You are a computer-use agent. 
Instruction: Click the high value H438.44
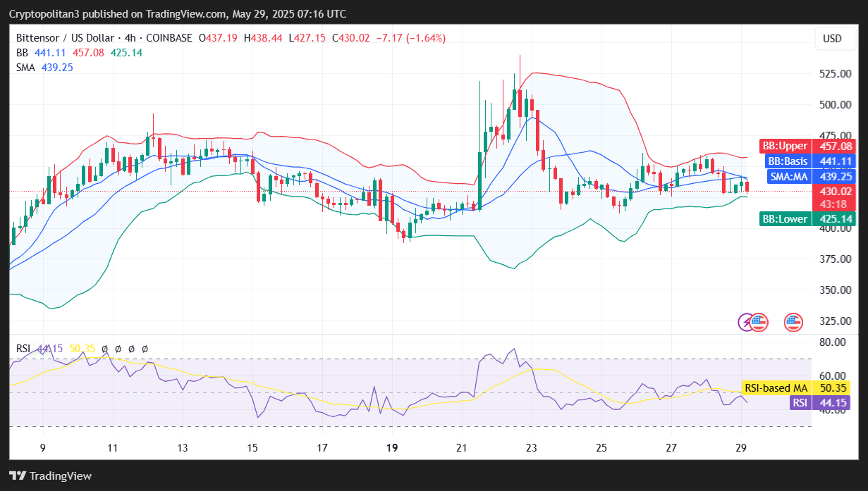click(263, 38)
